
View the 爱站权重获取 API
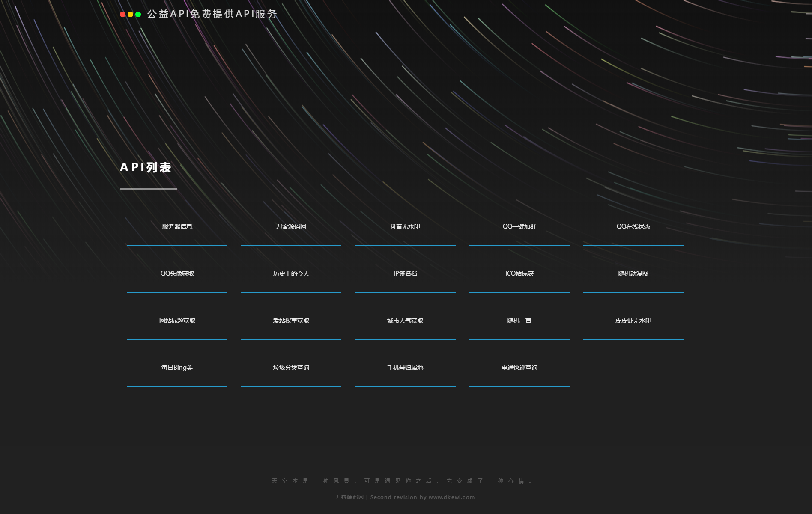pyautogui.click(x=291, y=321)
